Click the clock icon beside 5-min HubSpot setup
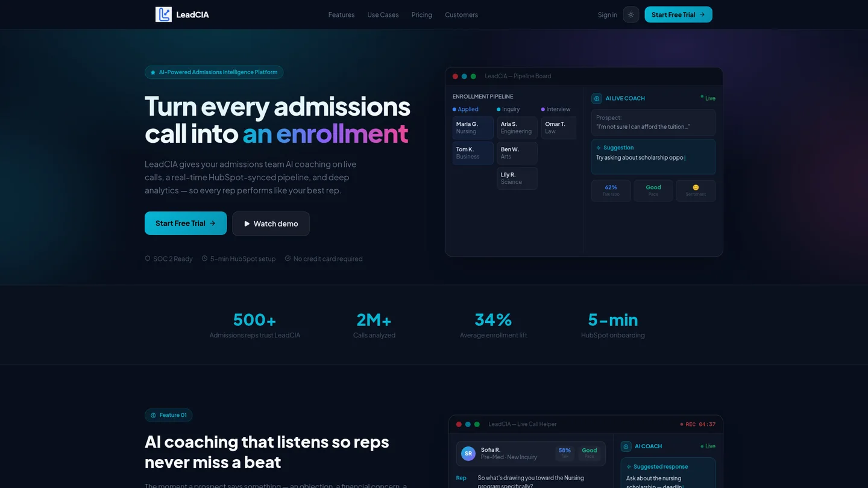Image resolution: width=868 pixels, height=488 pixels. pyautogui.click(x=204, y=258)
